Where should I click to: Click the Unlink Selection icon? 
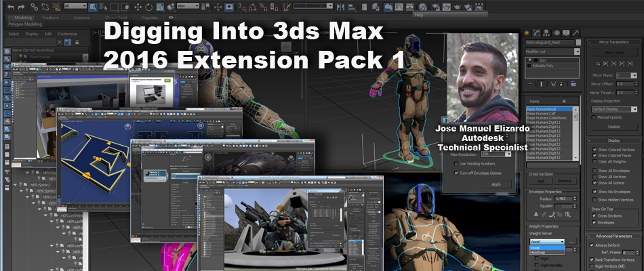pyautogui.click(x=45, y=7)
